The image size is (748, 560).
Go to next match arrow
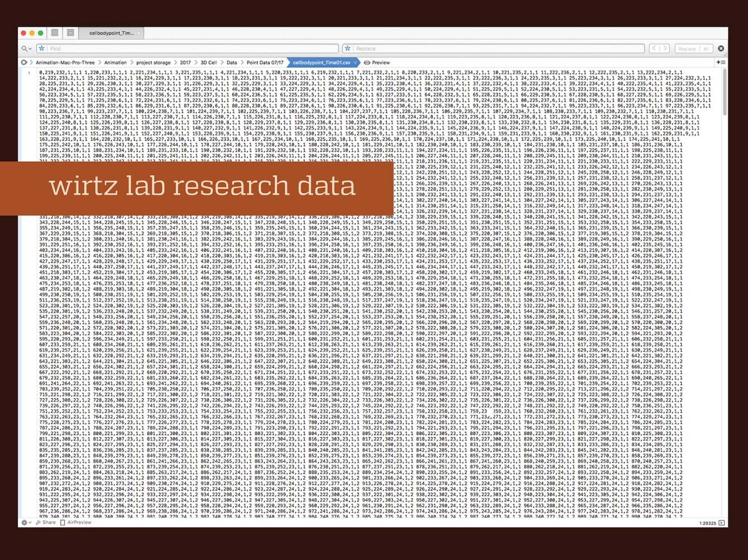point(665,49)
